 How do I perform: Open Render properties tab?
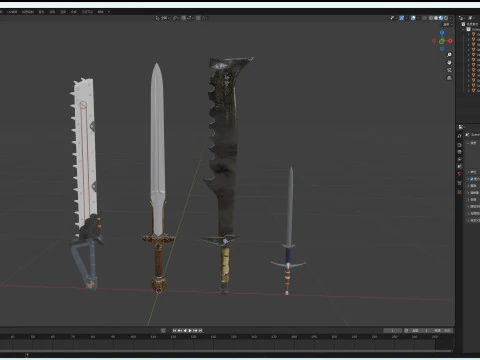click(459, 145)
